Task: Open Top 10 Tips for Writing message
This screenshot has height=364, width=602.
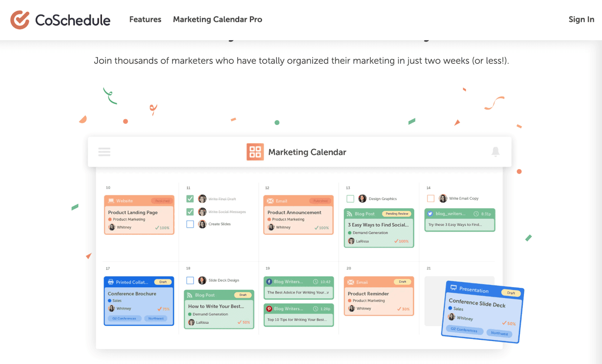Action: (x=297, y=320)
